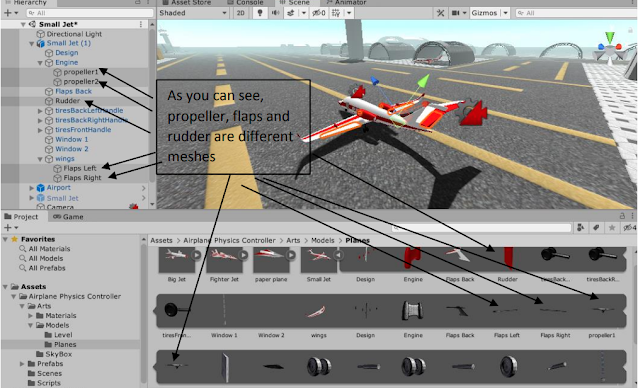Select Fighter Jet model thumbnail
This screenshot has height=388, width=638.
click(224, 259)
